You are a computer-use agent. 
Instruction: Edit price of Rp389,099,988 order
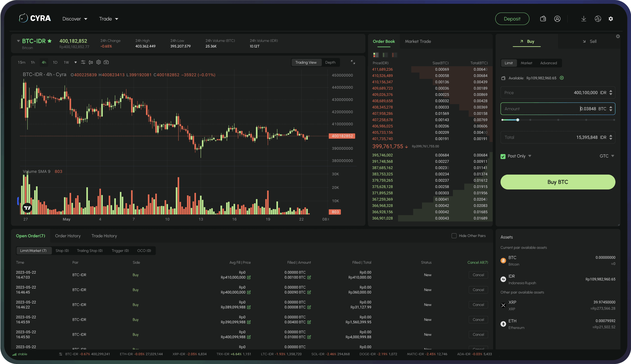pyautogui.click(x=249, y=307)
